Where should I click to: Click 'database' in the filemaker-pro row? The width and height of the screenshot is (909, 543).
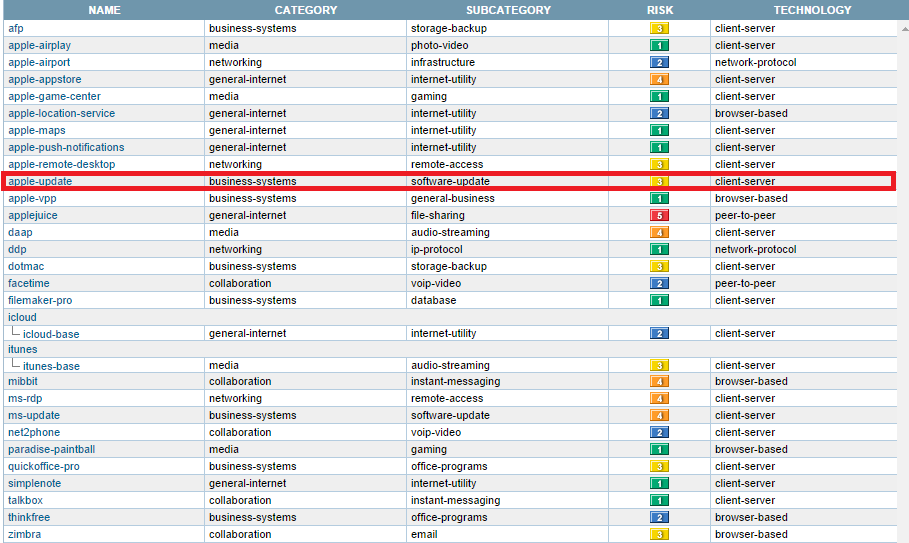tap(434, 300)
